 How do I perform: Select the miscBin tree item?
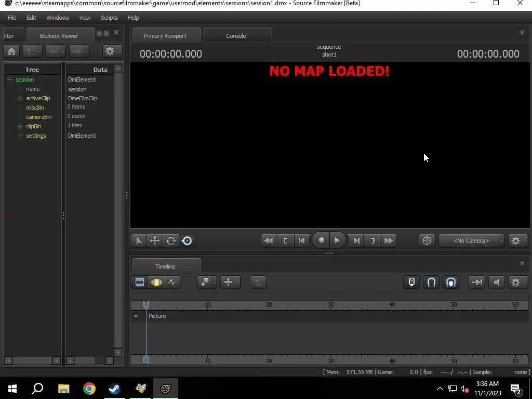pos(35,108)
